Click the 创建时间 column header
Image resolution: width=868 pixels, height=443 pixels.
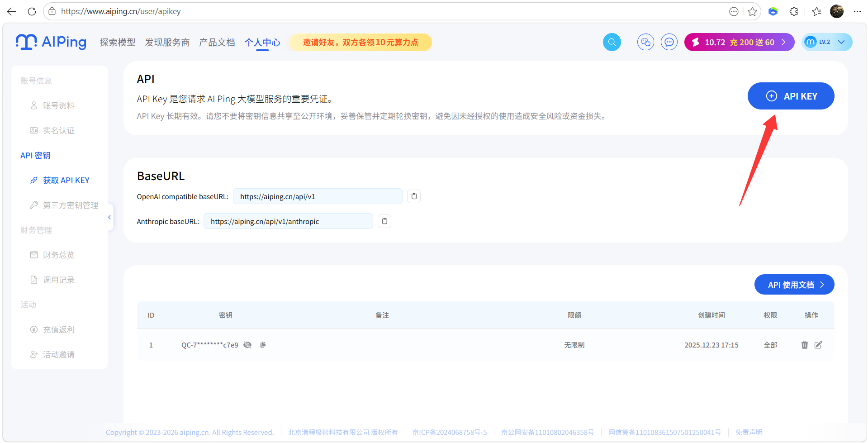[711, 315]
